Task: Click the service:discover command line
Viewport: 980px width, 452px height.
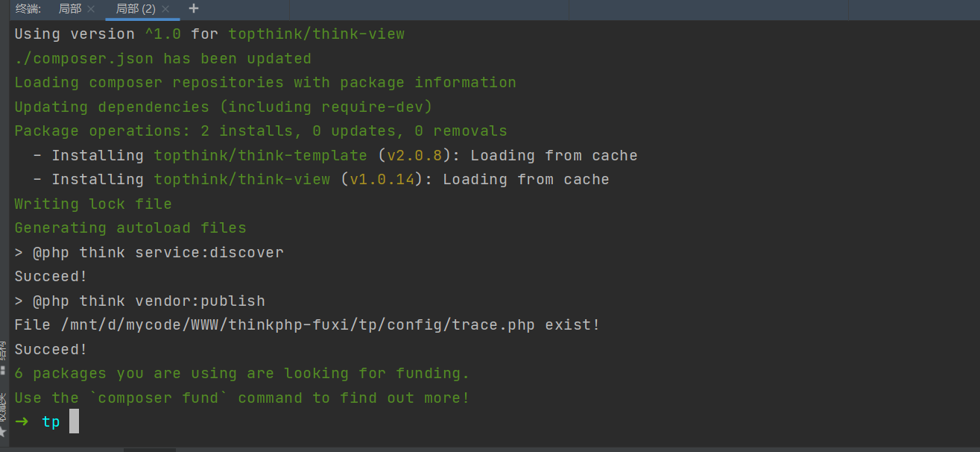Action: (x=149, y=253)
